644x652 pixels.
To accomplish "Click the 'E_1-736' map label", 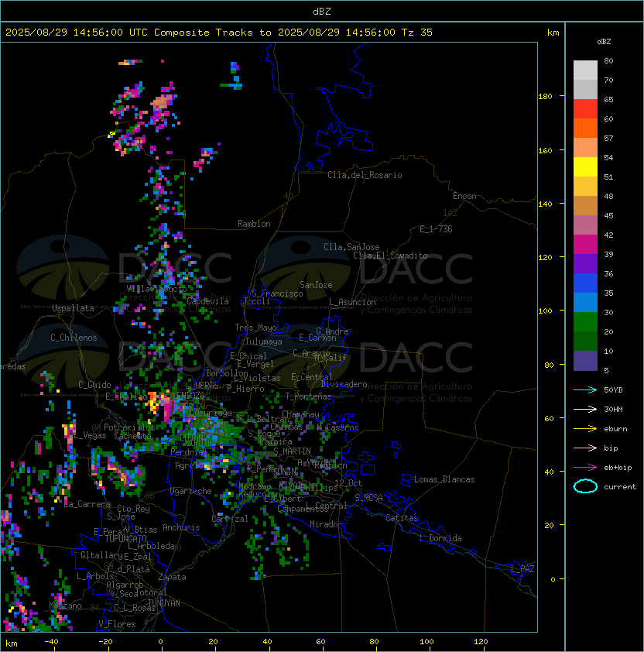I will pos(436,229).
